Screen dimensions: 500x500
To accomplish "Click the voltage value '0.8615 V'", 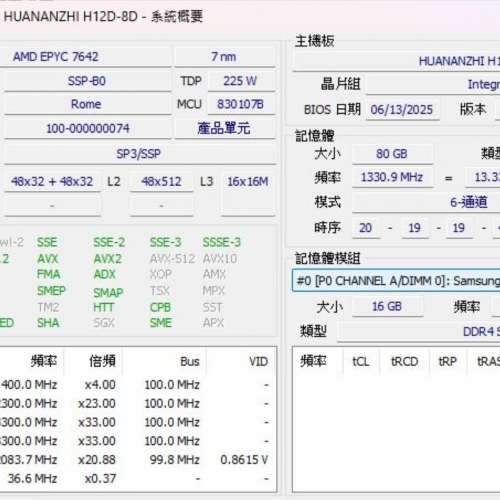I will (x=244, y=460).
